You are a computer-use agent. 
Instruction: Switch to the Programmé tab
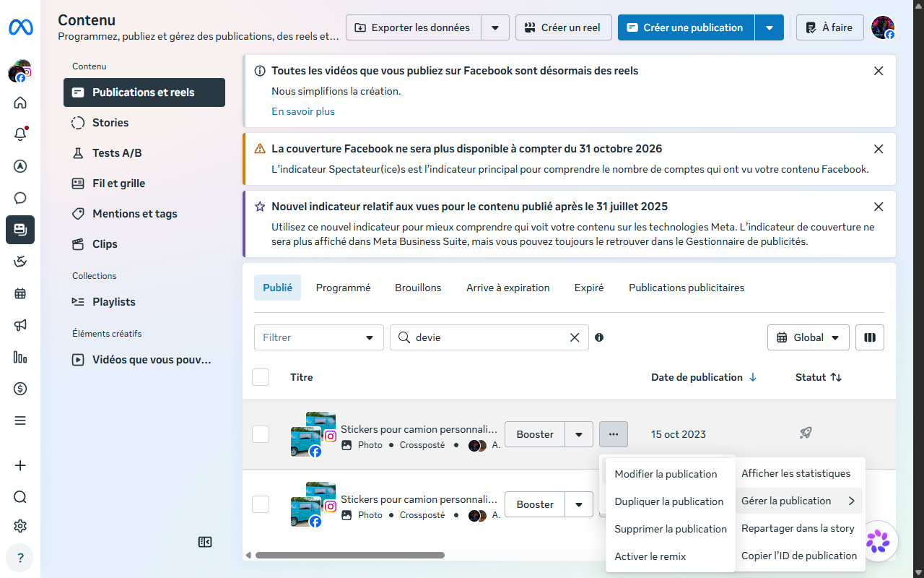[x=343, y=288]
